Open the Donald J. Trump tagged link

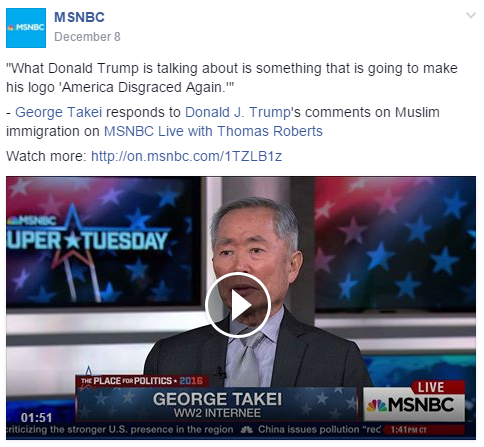coord(238,112)
